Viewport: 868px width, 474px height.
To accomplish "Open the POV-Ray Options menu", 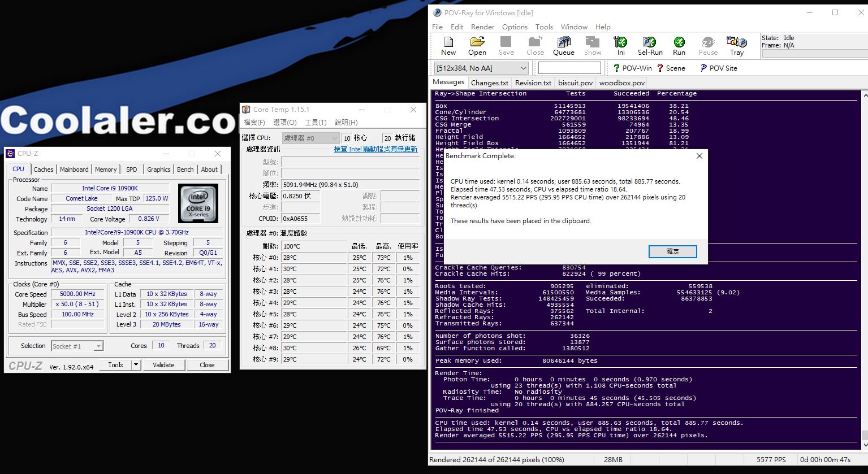I will [x=515, y=27].
